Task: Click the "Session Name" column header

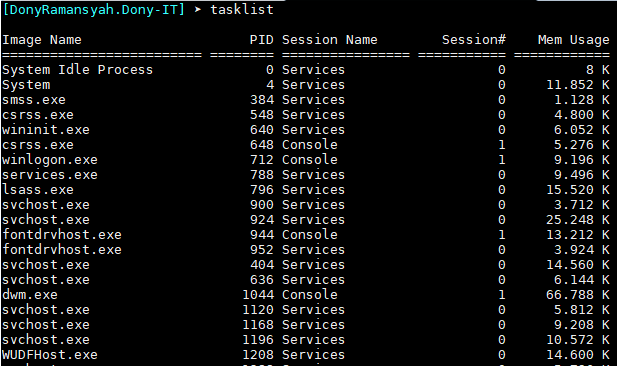Action: [x=329, y=40]
